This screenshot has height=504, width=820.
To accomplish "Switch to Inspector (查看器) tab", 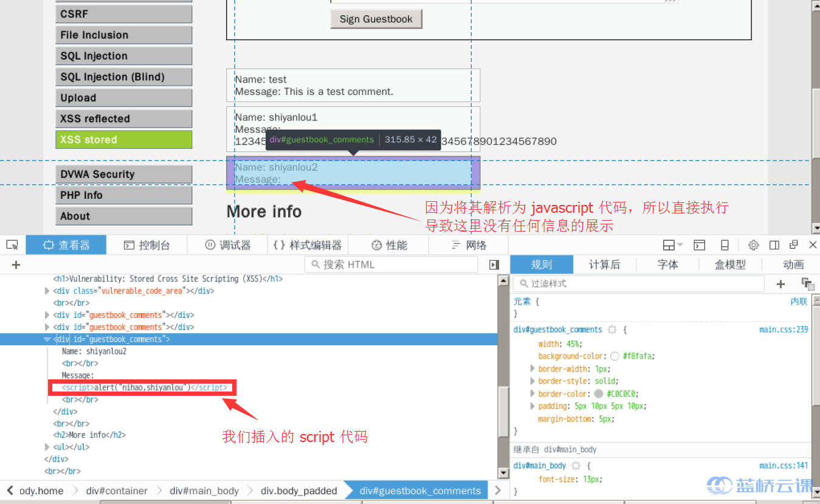I will [x=66, y=245].
